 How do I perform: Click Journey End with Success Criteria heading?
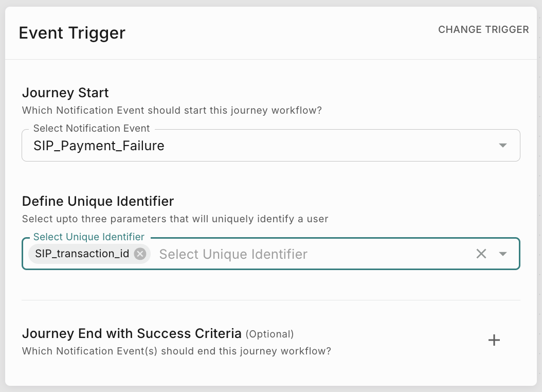[x=132, y=333]
